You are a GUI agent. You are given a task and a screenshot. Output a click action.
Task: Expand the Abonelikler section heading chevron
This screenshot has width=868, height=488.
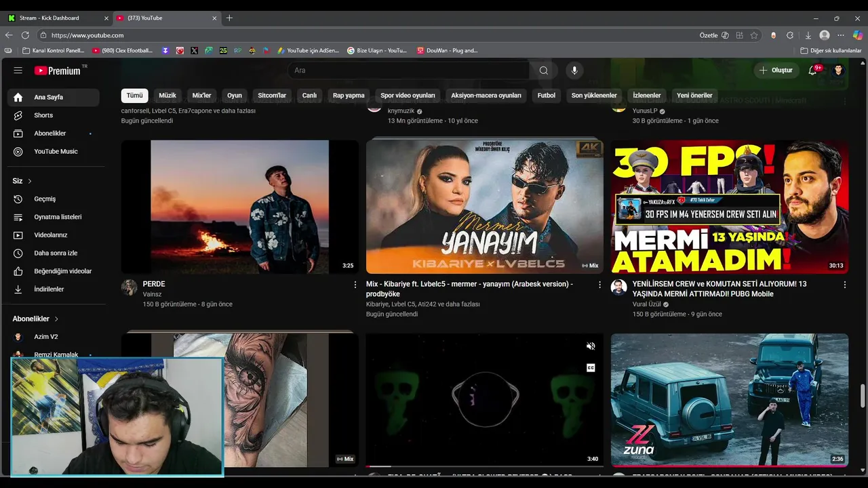56,319
